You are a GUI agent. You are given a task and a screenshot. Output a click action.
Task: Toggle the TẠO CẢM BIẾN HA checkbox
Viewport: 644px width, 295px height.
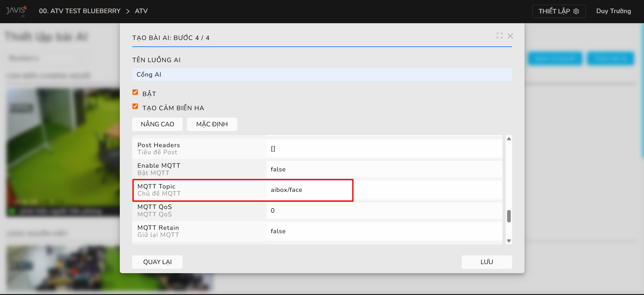click(135, 107)
